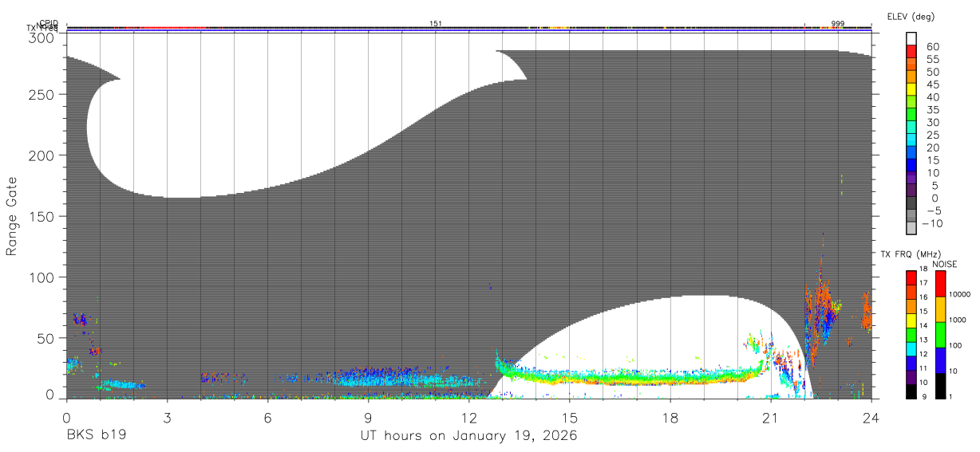Click the hour 12 tick label on time axis

click(x=468, y=417)
